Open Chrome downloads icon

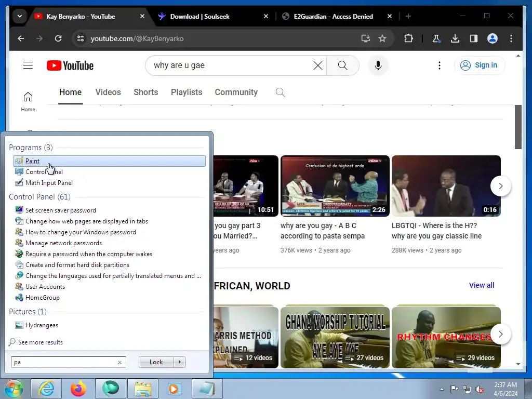pos(455,38)
